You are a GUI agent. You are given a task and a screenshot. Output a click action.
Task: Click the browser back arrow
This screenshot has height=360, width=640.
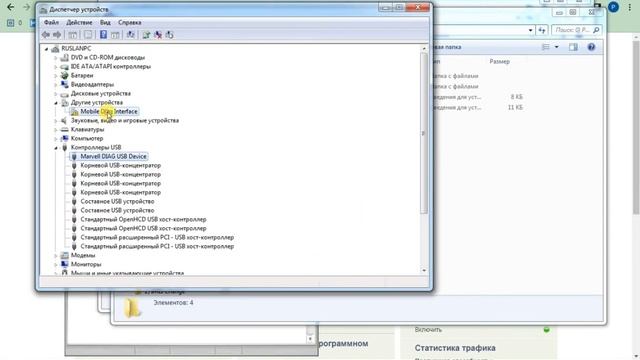[11, 7]
